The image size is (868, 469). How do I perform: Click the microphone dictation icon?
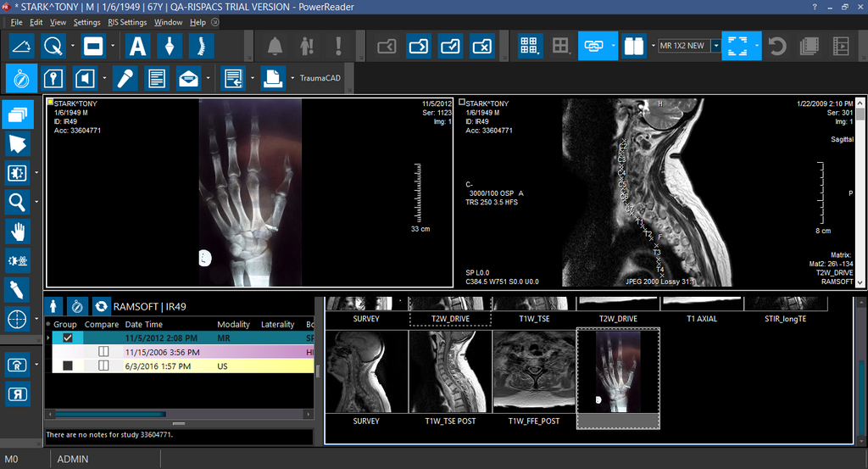pyautogui.click(x=125, y=79)
